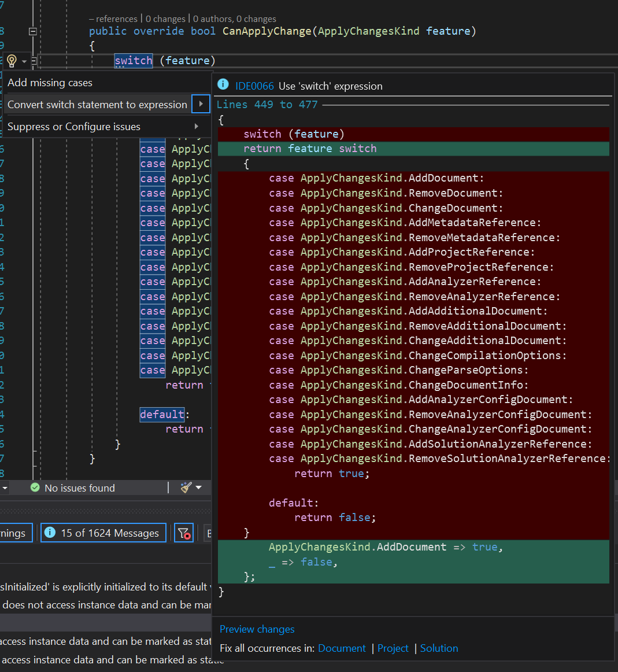
Task: Click the IDE0066 rule link
Action: (254, 86)
